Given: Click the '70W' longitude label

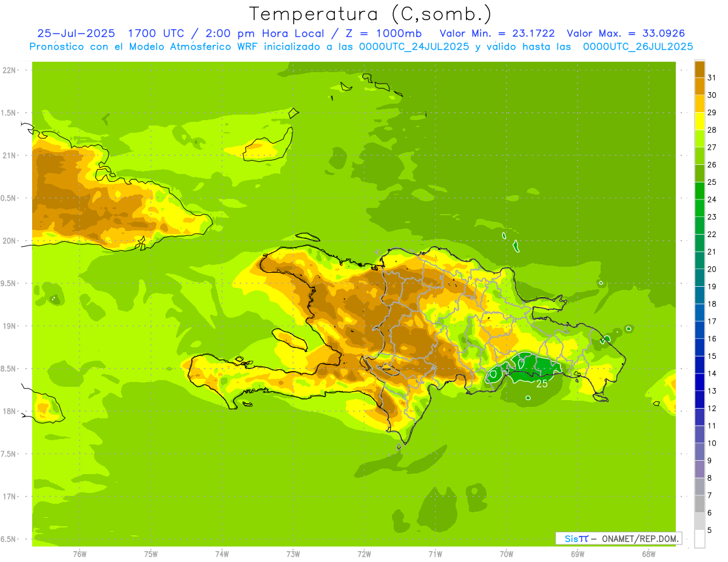Looking at the screenshot, I should (506, 554).
